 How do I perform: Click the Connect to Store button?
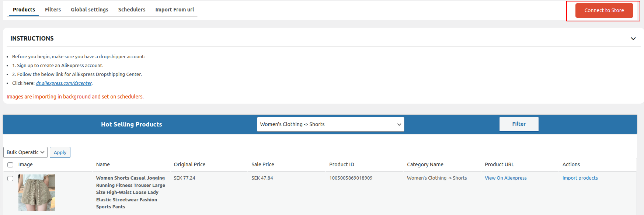[604, 10]
